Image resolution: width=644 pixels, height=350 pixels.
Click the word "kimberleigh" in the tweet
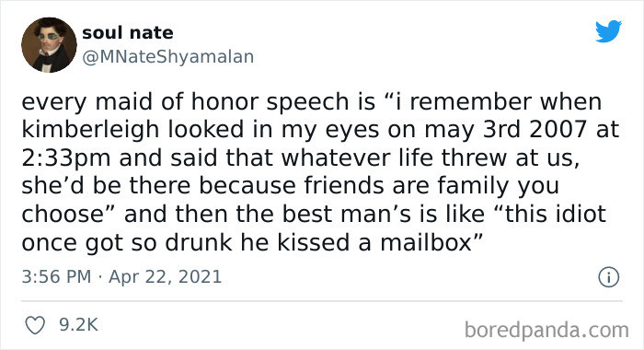[90, 130]
